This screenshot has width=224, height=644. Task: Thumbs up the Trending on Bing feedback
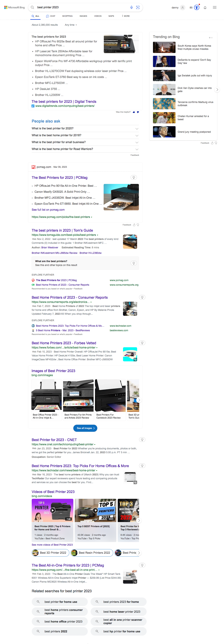pyautogui.click(x=212, y=143)
